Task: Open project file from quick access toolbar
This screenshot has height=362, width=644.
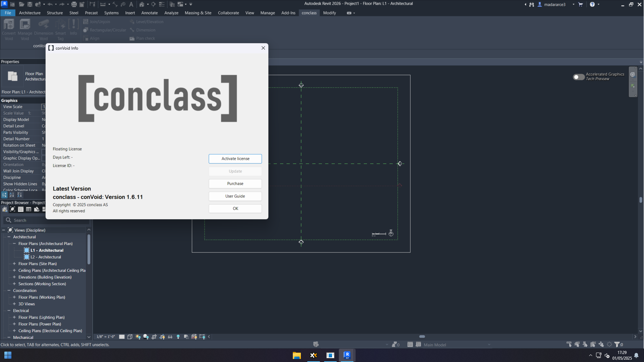Action: [x=21, y=4]
